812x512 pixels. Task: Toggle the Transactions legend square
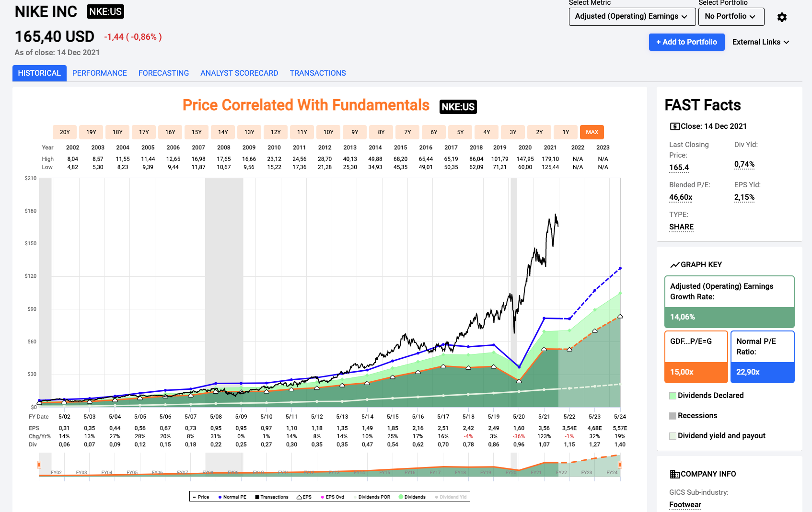pyautogui.click(x=257, y=497)
